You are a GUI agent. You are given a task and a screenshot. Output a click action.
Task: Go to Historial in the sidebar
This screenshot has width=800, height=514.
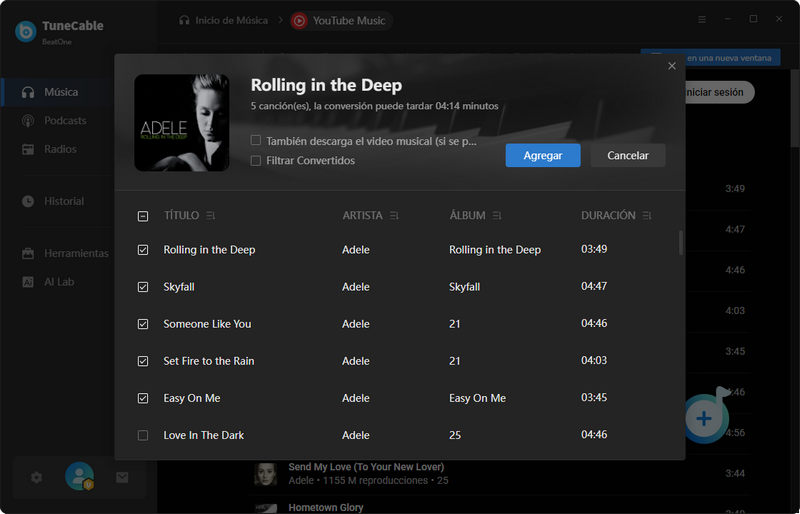point(64,201)
